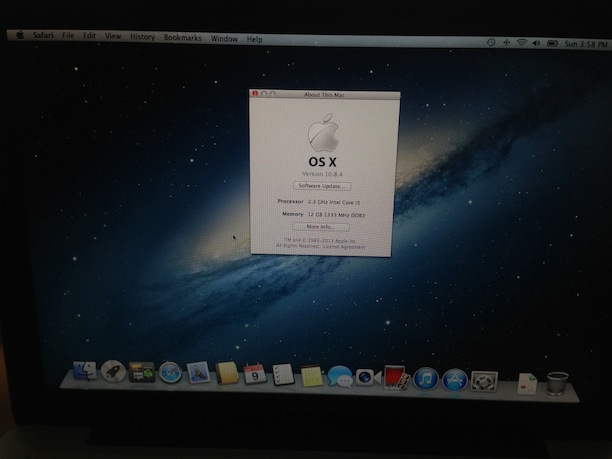Click the version number text under OS X
The width and height of the screenshot is (612, 459).
pyautogui.click(x=321, y=174)
